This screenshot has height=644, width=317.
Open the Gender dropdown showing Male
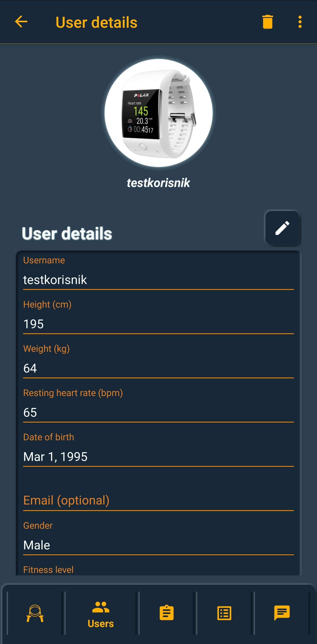[x=158, y=538]
